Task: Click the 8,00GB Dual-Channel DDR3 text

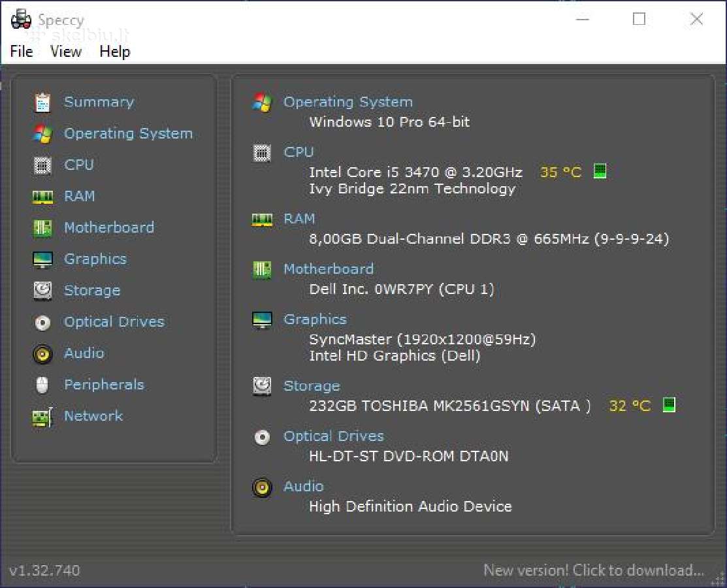Action: (x=489, y=239)
